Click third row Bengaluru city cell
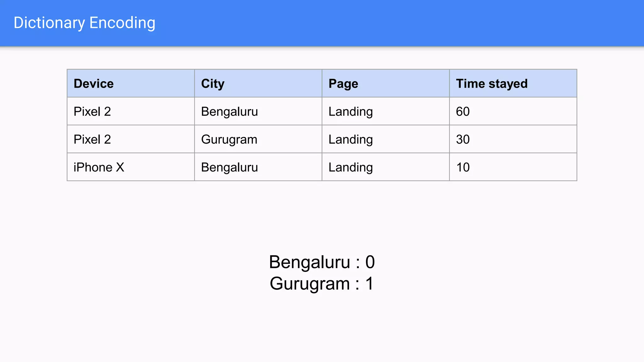The image size is (644, 362). (x=229, y=167)
